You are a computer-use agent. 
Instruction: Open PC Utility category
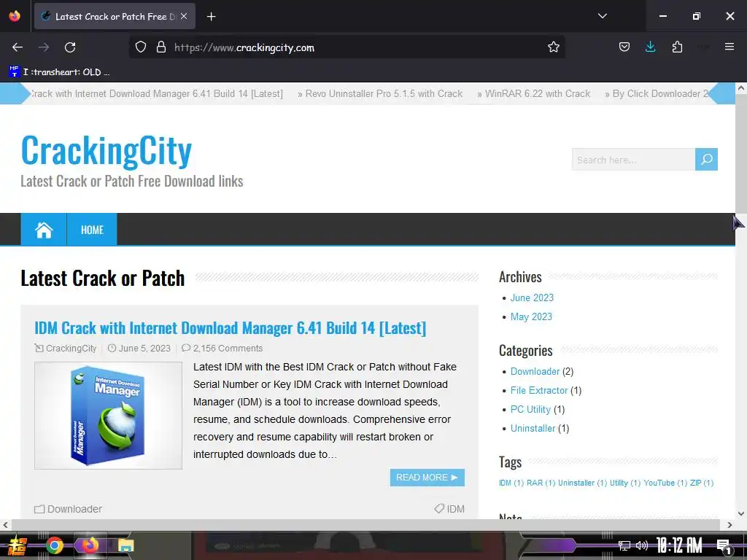[530, 410]
